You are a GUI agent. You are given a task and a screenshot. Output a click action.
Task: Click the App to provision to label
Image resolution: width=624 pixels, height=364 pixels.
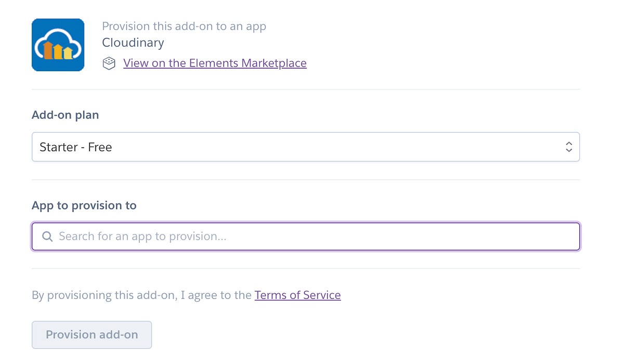click(x=84, y=205)
